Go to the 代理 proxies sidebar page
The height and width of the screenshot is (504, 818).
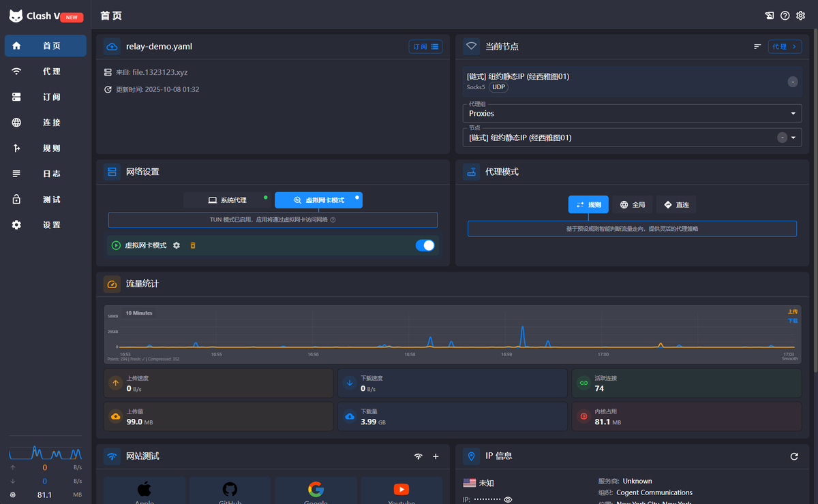45,72
